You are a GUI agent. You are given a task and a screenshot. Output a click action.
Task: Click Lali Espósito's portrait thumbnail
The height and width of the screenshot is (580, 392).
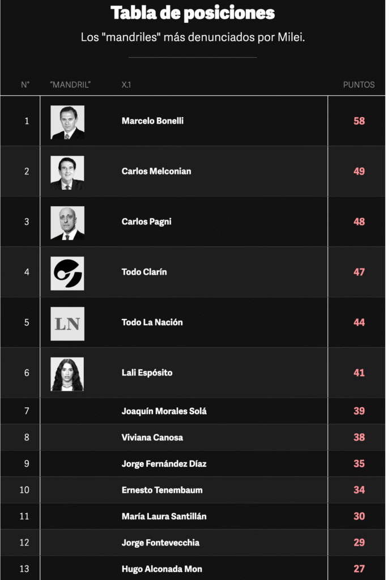pyautogui.click(x=67, y=374)
